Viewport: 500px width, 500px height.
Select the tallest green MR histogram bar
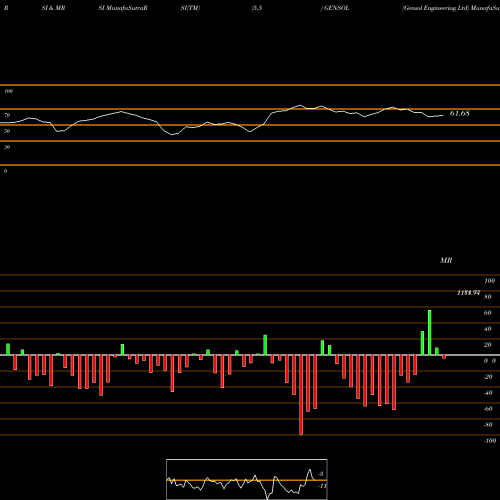tap(430, 333)
